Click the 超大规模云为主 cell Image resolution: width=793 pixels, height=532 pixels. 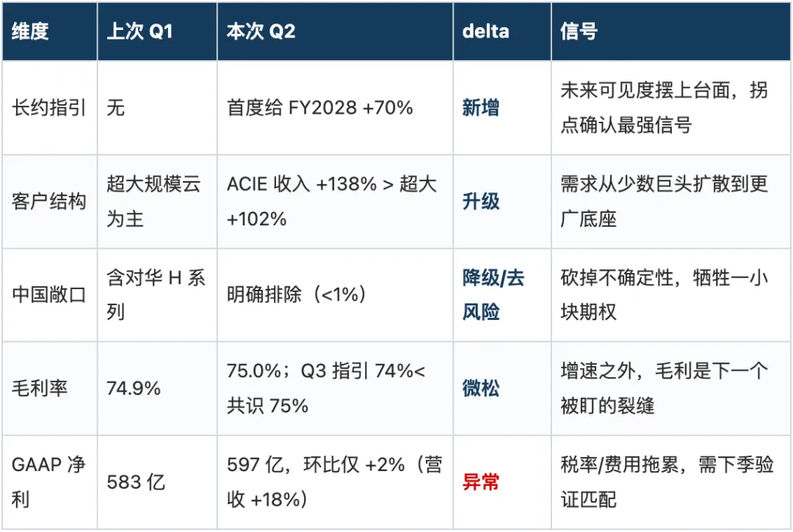[x=153, y=201]
